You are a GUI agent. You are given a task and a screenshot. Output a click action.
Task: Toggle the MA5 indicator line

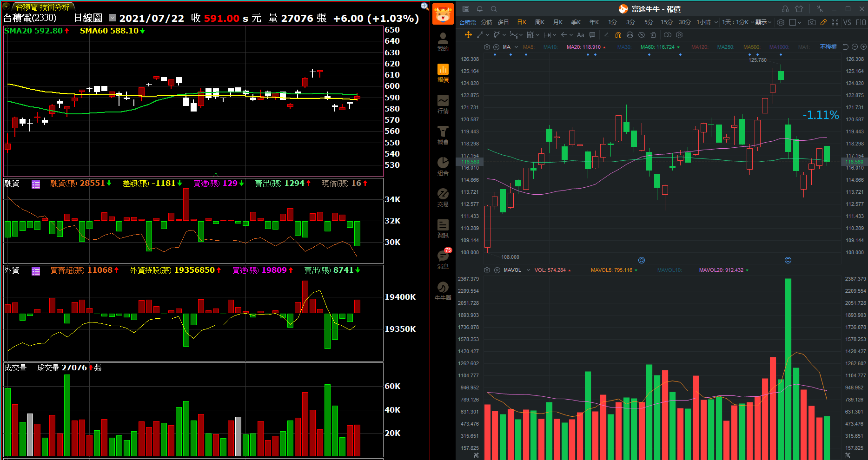click(529, 47)
